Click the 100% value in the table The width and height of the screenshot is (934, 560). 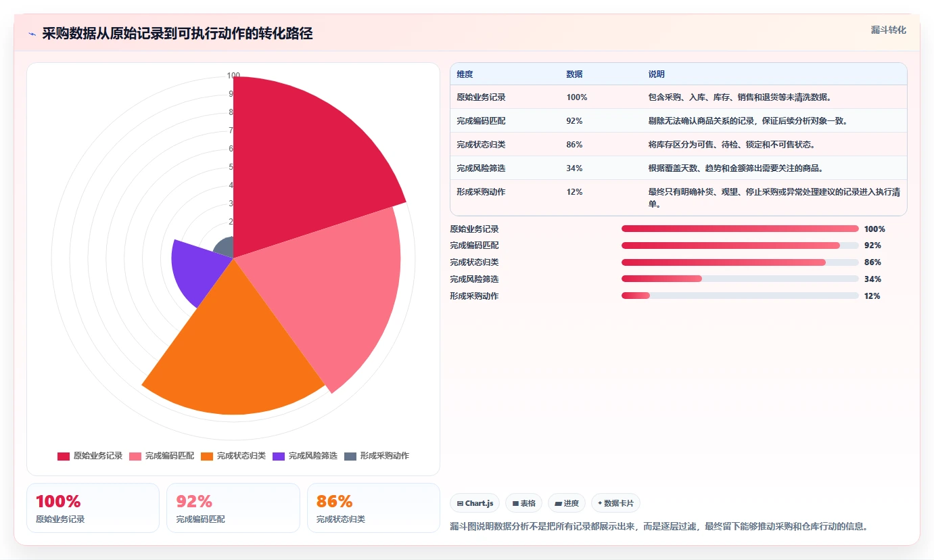pos(577,97)
